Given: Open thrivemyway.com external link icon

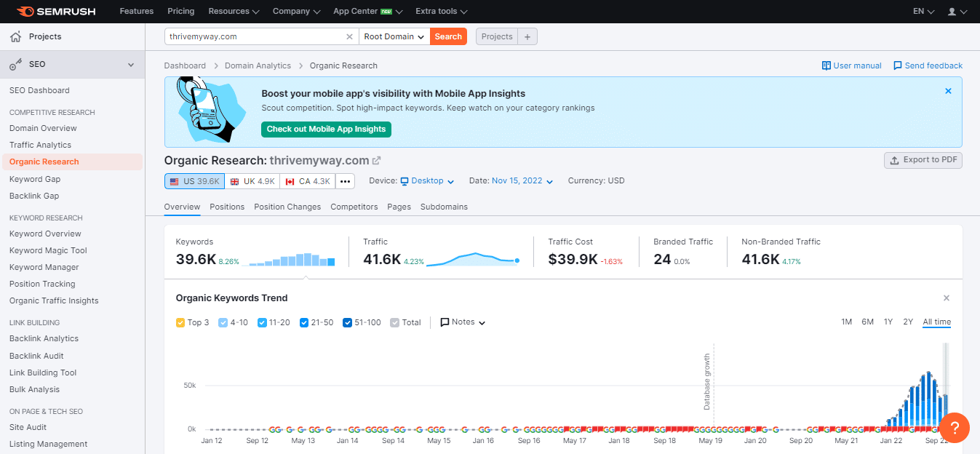Looking at the screenshot, I should (377, 161).
